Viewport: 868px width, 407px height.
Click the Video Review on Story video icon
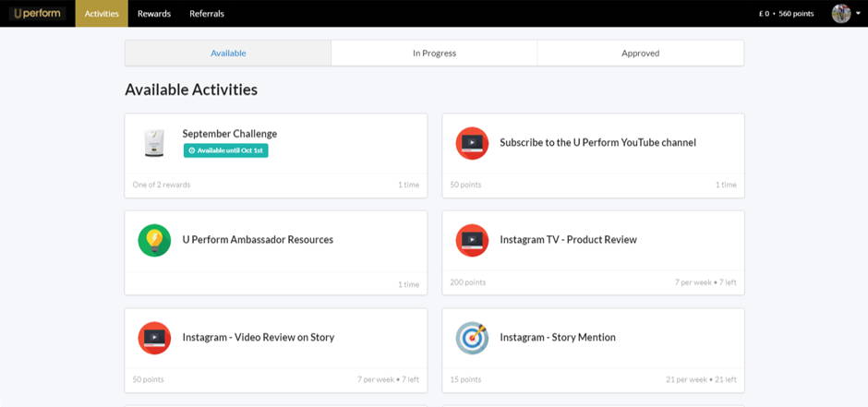pyautogui.click(x=154, y=338)
